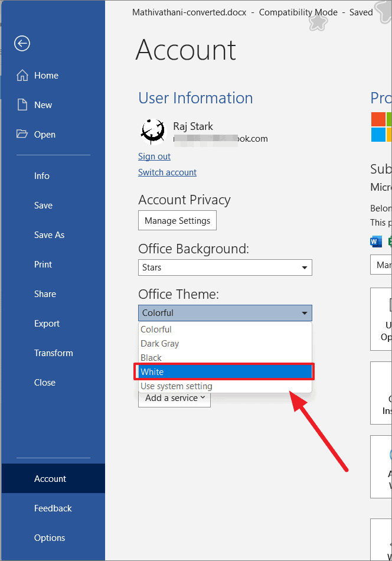Select Share in the sidebar
The width and height of the screenshot is (392, 561).
pos(53,293)
